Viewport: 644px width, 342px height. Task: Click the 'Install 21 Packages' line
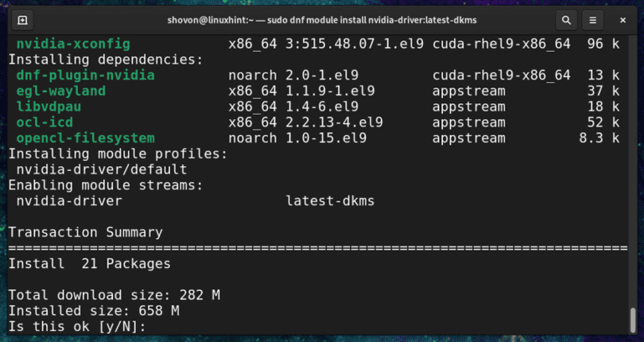point(89,263)
